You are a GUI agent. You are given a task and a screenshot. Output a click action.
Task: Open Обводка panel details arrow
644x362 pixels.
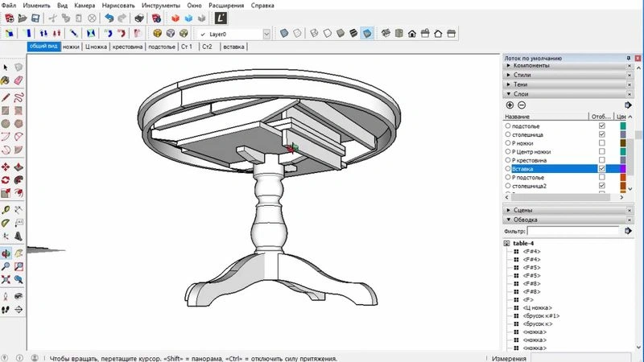click(x=628, y=231)
